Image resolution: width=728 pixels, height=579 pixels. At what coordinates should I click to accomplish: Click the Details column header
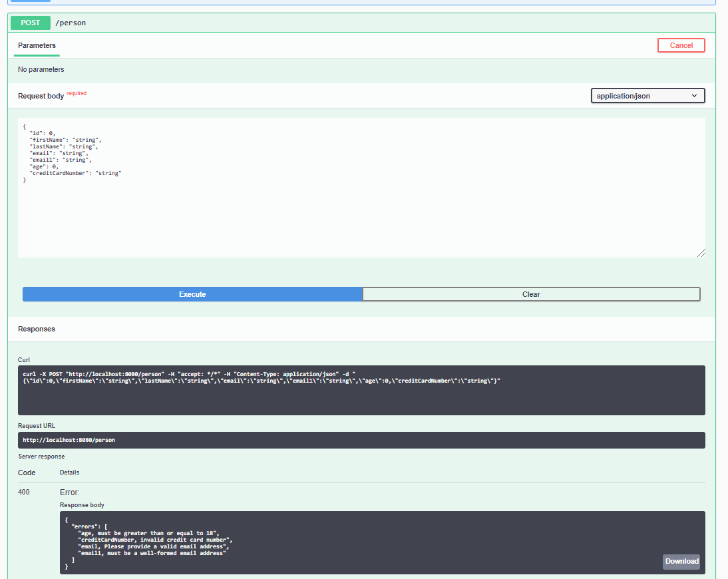click(69, 473)
